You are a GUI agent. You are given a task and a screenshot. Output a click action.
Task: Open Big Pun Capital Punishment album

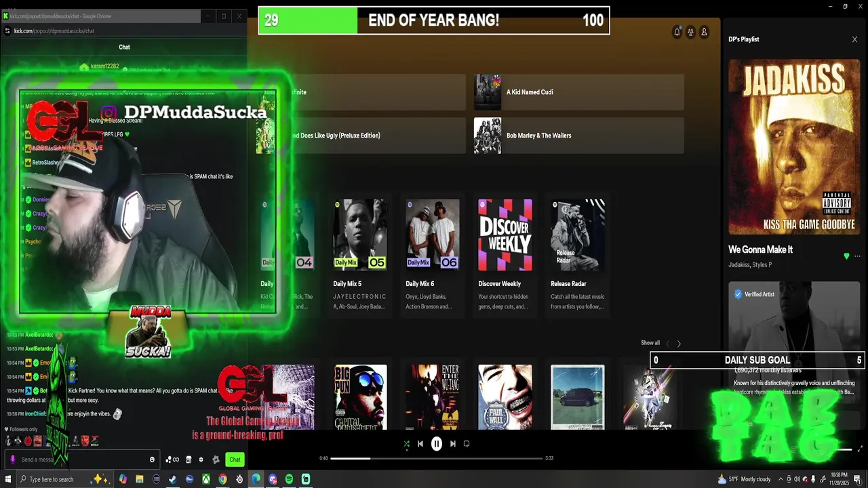(x=360, y=397)
